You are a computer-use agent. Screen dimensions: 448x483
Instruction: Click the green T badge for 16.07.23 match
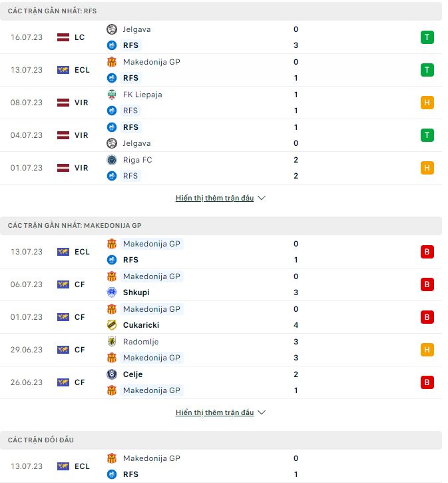(427, 37)
